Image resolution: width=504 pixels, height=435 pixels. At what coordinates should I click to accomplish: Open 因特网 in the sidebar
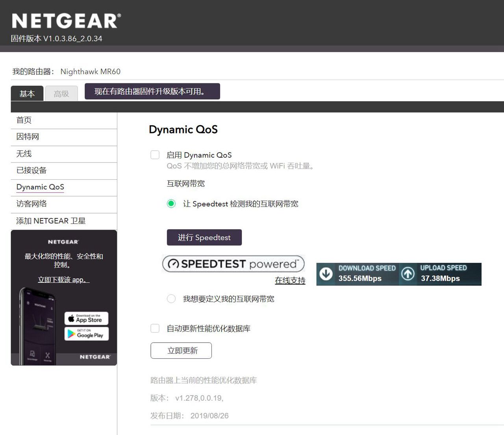[x=64, y=137]
